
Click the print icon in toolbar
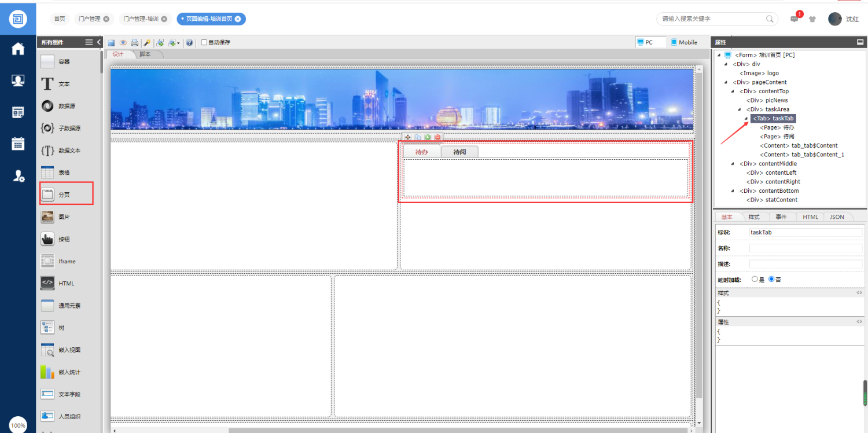134,42
